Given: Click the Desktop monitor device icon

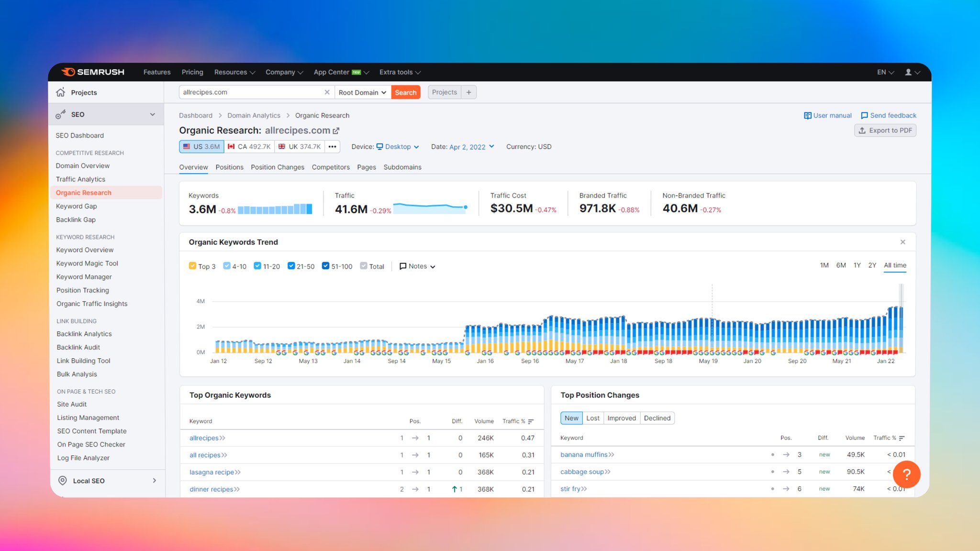Looking at the screenshot, I should [379, 146].
